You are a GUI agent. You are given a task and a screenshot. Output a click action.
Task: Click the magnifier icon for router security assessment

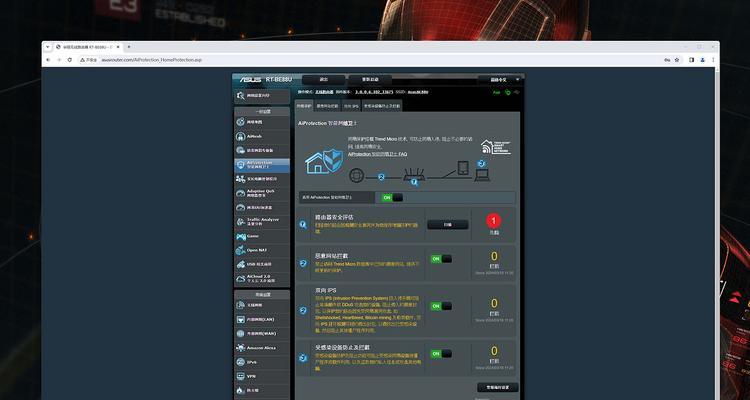coord(303,224)
